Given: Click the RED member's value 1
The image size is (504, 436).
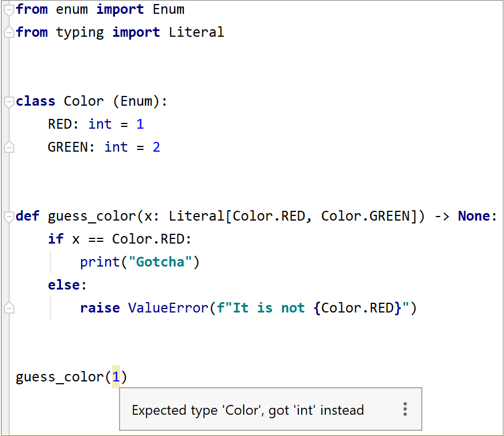Looking at the screenshot, I should point(140,124).
